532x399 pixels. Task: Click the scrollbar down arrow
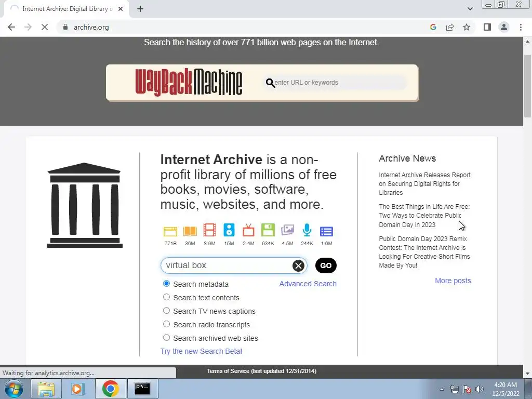click(x=527, y=374)
